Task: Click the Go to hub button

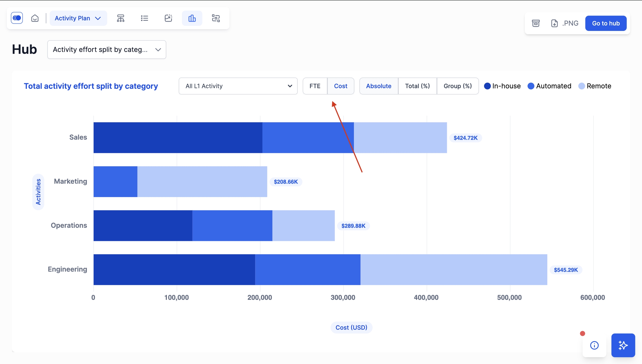Action: point(606,23)
